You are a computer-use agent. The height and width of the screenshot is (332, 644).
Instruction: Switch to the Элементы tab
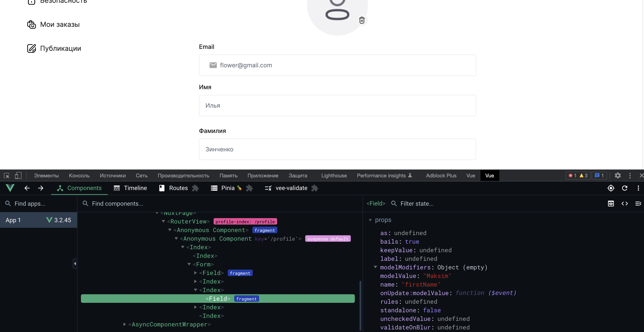46,176
